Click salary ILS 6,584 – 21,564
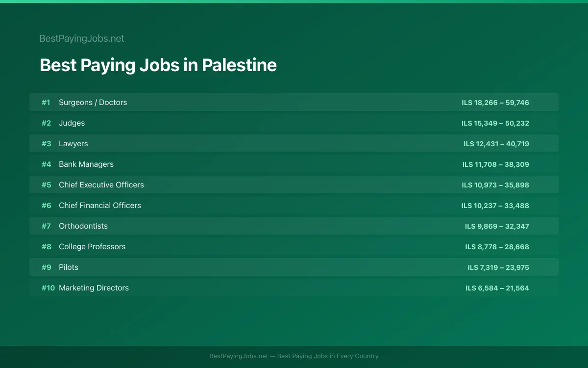588x368 pixels. pyautogui.click(x=497, y=288)
